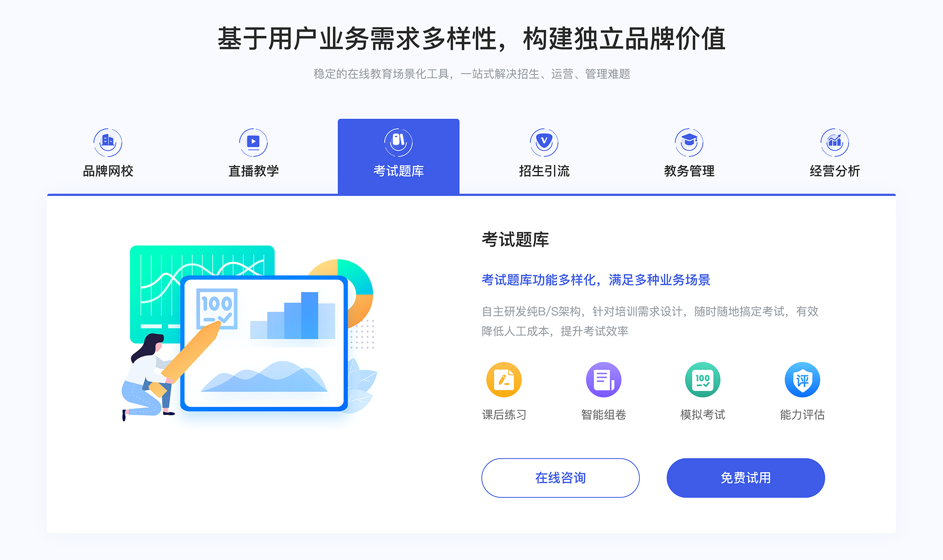Viewport: 943px width, 560px height.
Task: Click the 课后练习 feature icon
Action: pyautogui.click(x=504, y=382)
